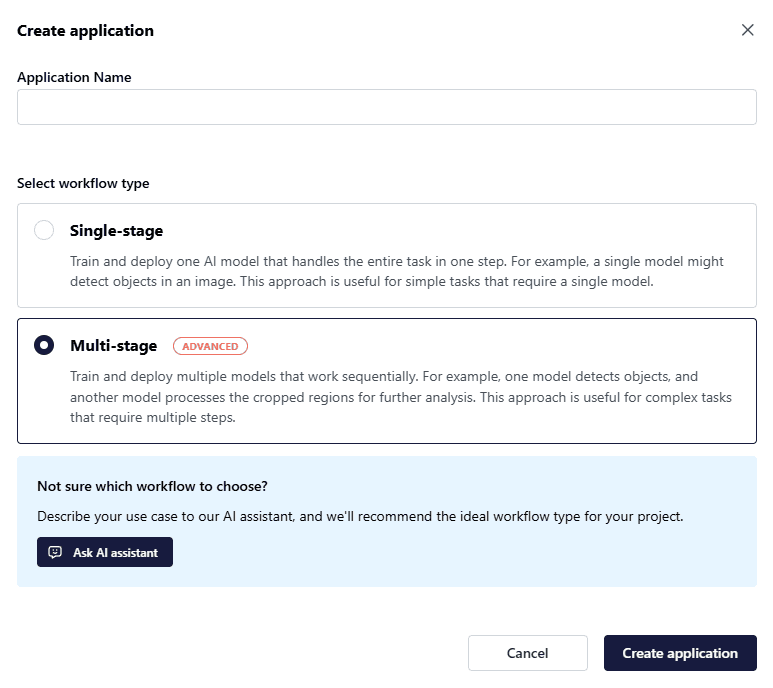Screen dimensions: 773x688
Task: Open the Ask AI assistant text label
Action: pos(115,552)
